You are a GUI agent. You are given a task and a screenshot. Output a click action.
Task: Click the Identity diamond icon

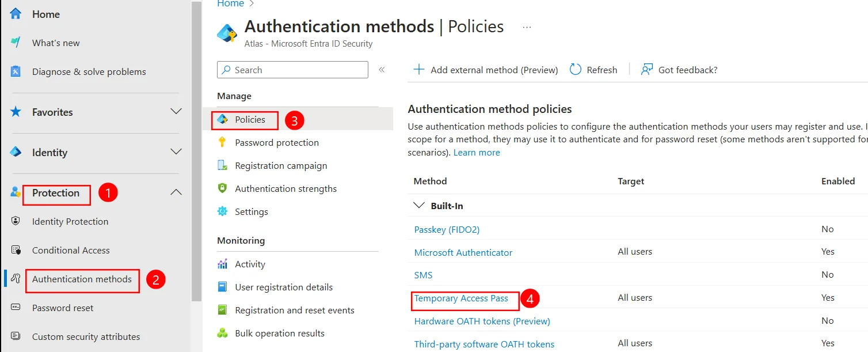16,152
